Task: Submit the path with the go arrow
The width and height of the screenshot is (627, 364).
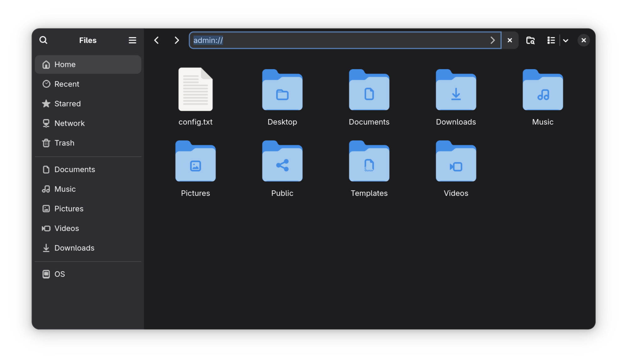Action: pyautogui.click(x=493, y=40)
